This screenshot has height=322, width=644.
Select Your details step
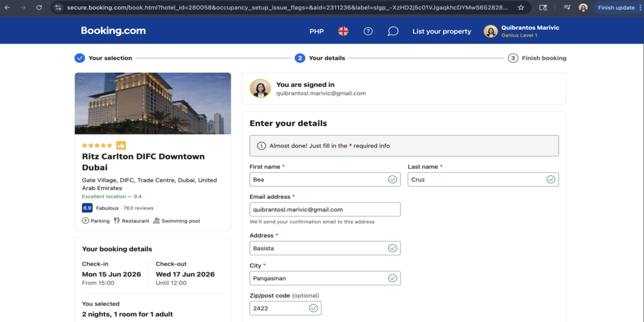pos(320,58)
